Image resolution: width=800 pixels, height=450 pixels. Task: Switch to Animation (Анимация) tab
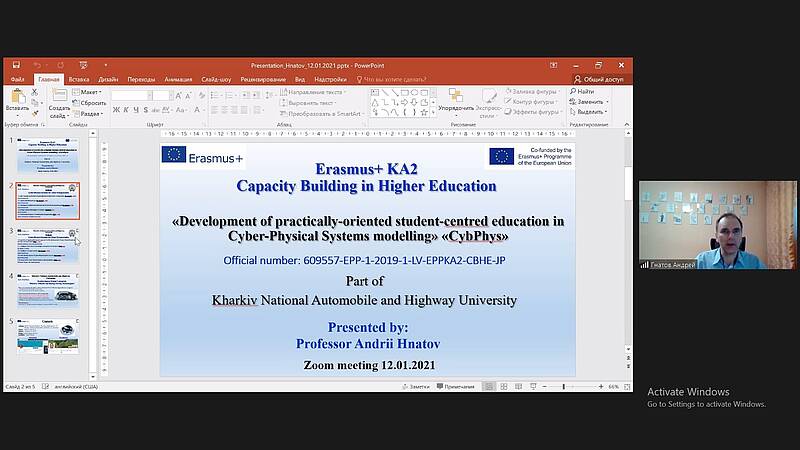[178, 79]
